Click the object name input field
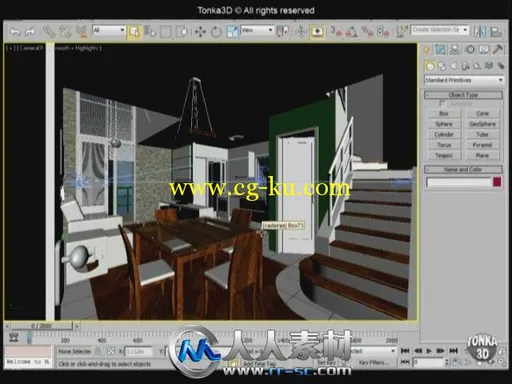The image size is (512, 384). 458,182
